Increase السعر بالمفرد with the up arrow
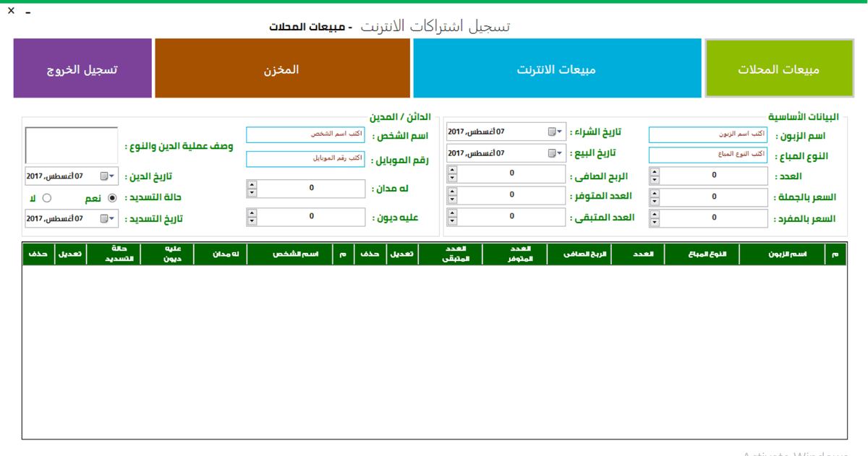 pyautogui.click(x=656, y=215)
